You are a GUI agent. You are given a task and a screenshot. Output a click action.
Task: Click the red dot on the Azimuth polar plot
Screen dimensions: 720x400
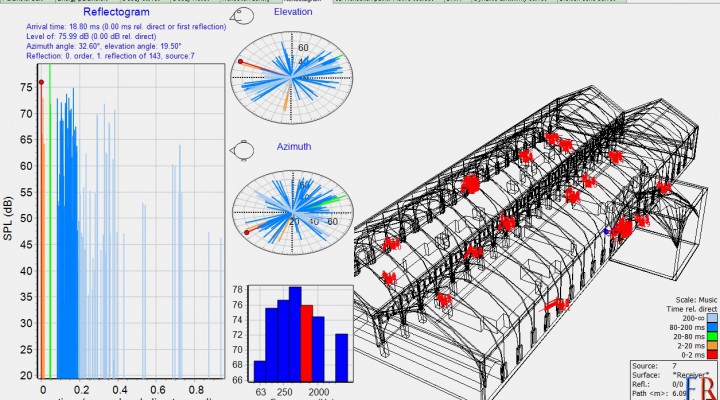pos(245,231)
